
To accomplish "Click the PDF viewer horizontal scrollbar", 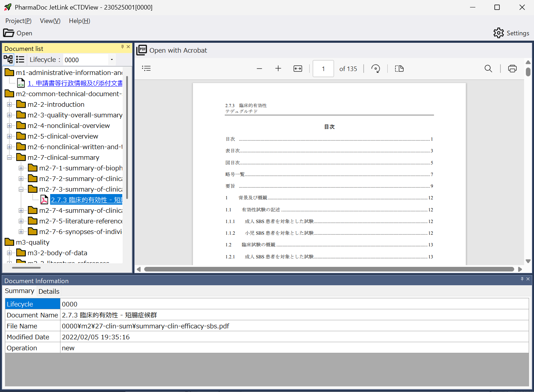I will [x=329, y=269].
